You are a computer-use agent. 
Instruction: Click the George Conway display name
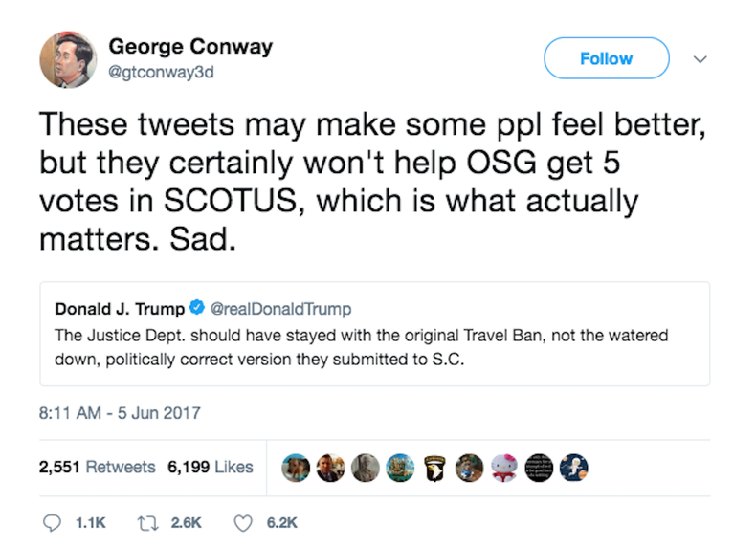coord(190,45)
